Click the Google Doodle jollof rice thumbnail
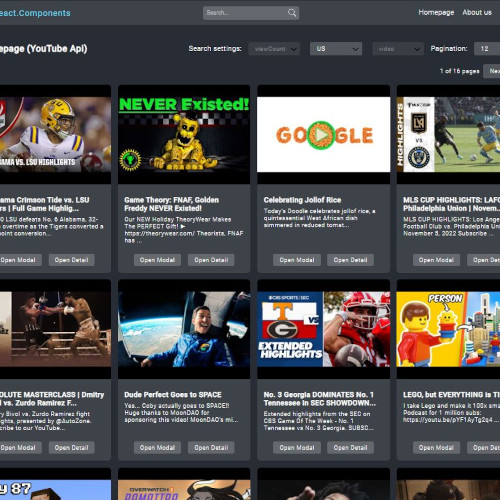 coord(323,134)
